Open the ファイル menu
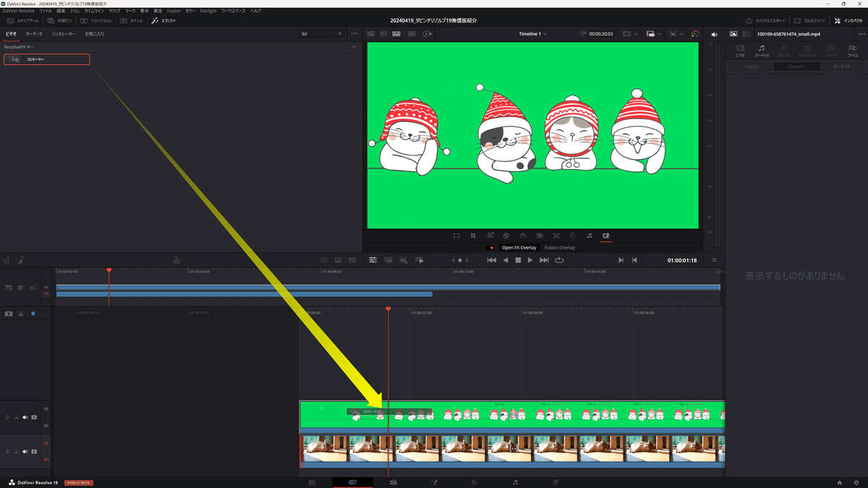The width and height of the screenshot is (868, 488). pyautogui.click(x=46, y=11)
